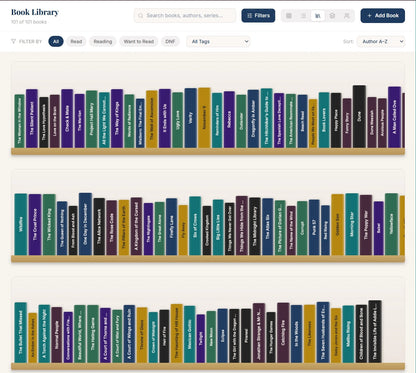Viewport: 416px width, 373px height.
Task: Click the Book Library title
Action: pos(35,12)
